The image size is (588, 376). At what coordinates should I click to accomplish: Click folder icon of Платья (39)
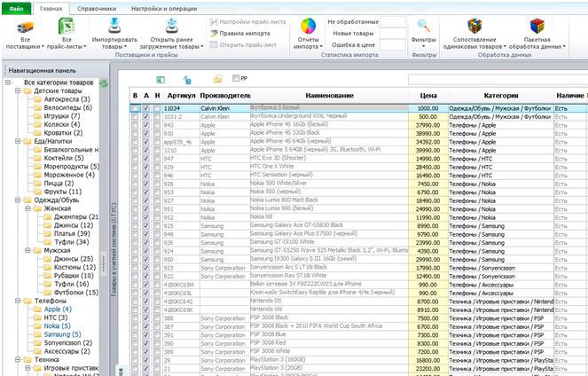click(x=48, y=234)
